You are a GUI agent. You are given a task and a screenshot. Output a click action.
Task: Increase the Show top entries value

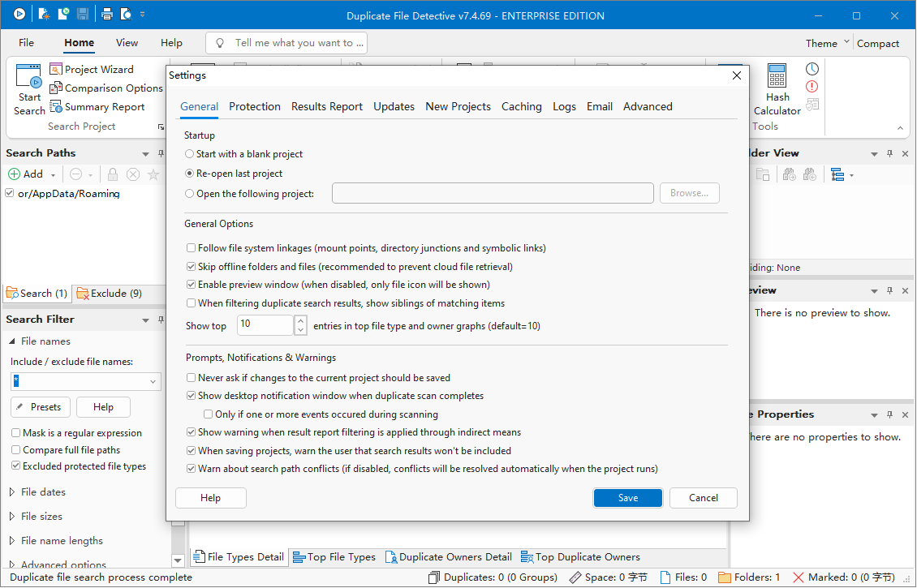tap(300, 320)
